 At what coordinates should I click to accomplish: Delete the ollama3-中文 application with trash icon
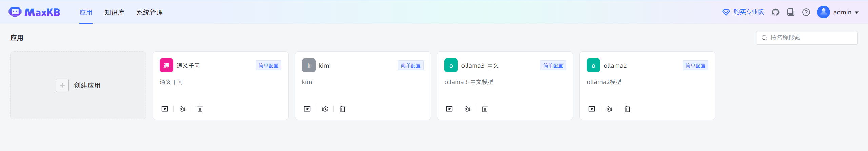(x=485, y=109)
